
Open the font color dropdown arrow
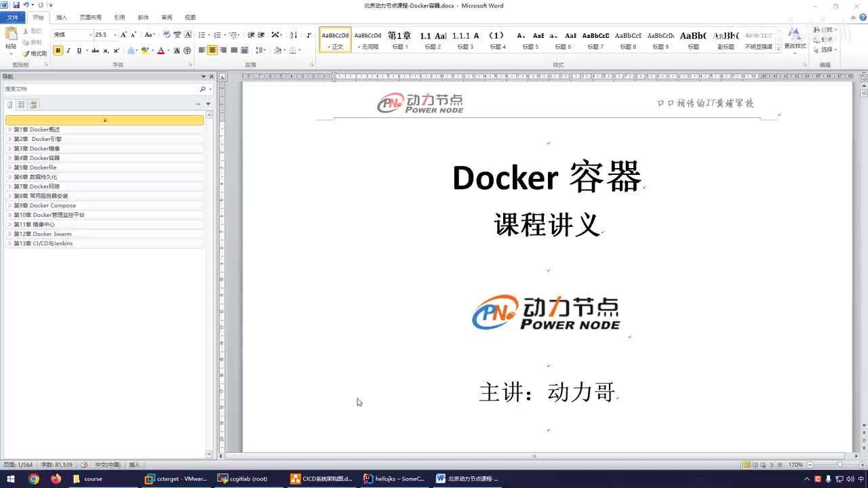coord(167,50)
